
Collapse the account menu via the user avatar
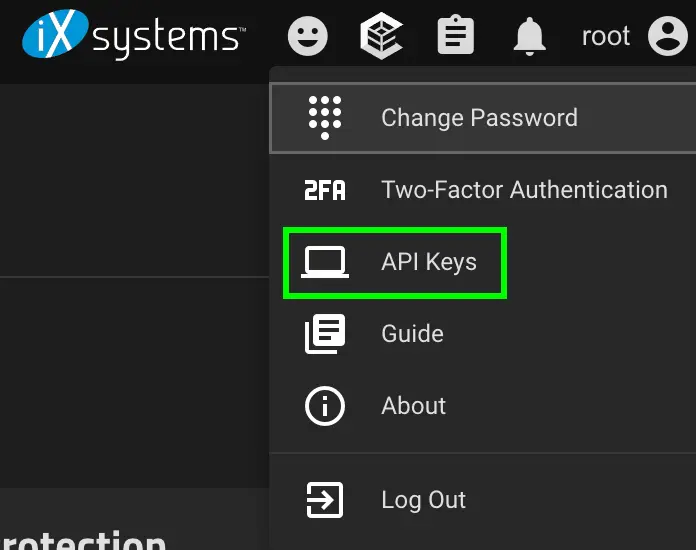click(667, 37)
